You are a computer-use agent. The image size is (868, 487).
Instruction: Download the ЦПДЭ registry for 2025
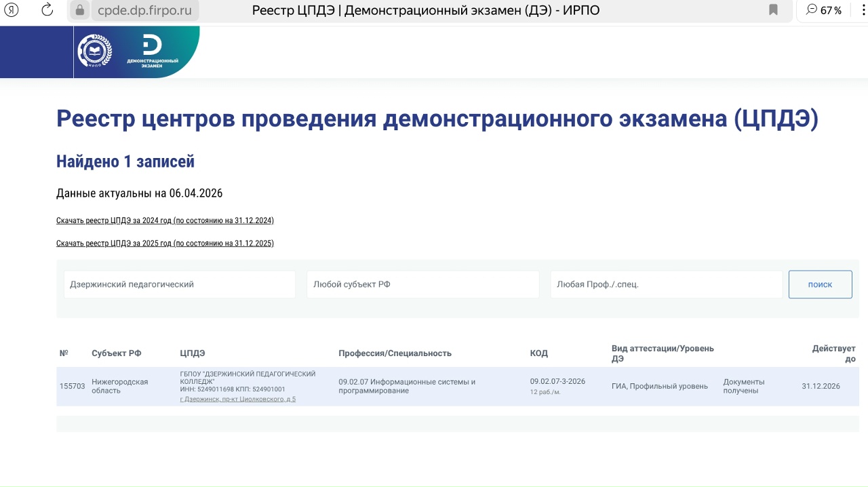click(165, 243)
